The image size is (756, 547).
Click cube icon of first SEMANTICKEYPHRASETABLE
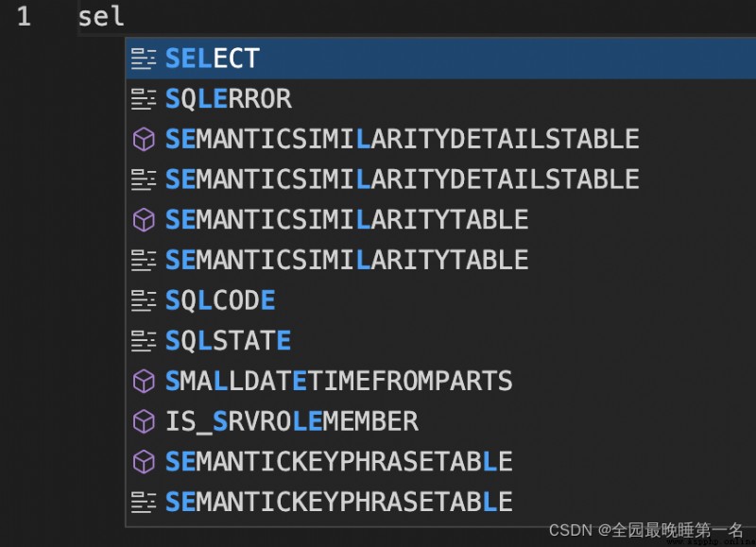pos(144,462)
